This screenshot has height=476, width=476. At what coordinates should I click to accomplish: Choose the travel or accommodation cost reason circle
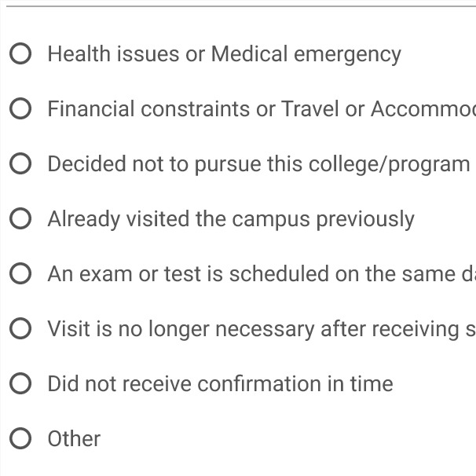[x=22, y=109]
